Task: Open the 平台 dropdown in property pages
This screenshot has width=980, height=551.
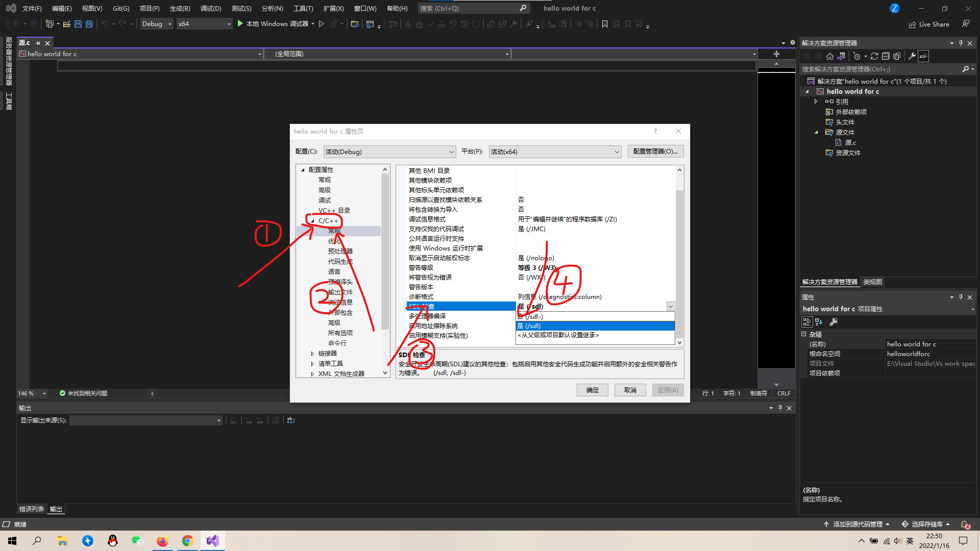Action: pyautogui.click(x=617, y=152)
